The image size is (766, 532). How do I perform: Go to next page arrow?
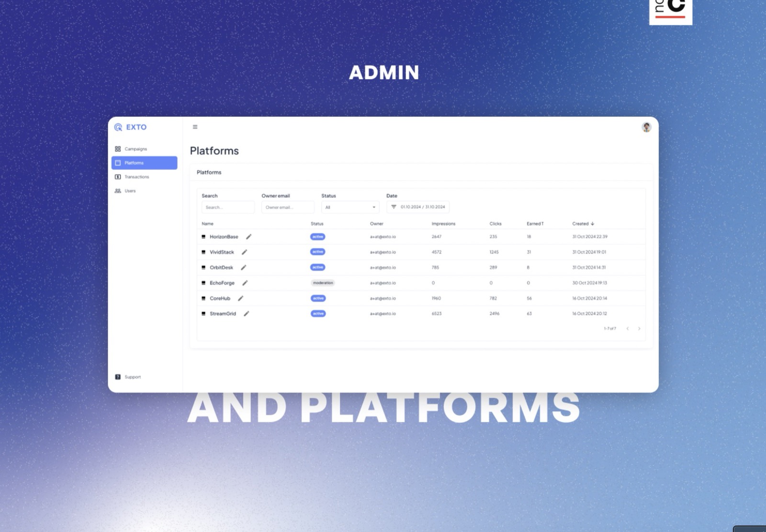[x=639, y=328]
